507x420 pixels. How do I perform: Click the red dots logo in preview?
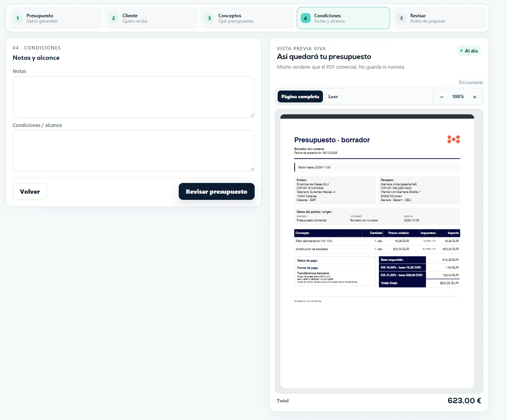point(454,139)
